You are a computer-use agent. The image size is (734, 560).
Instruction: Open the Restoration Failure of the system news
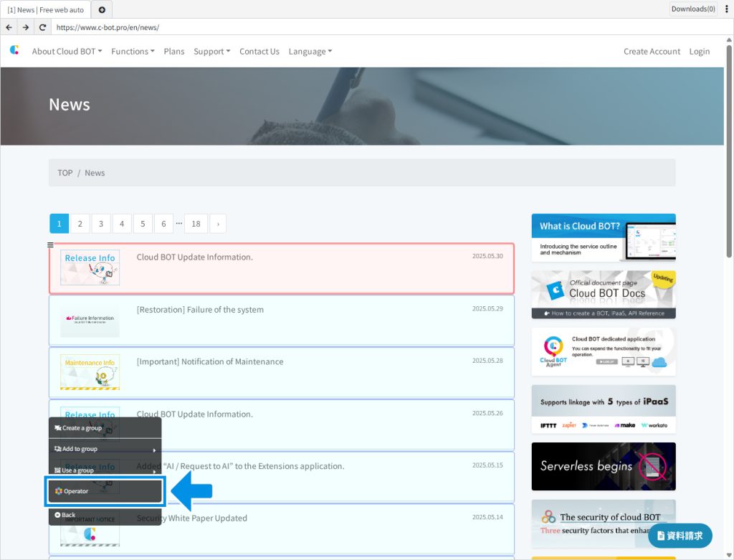(x=281, y=321)
